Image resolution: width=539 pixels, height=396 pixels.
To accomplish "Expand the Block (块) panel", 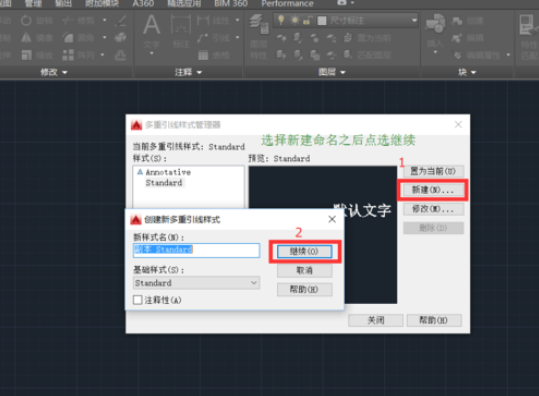I will (467, 72).
